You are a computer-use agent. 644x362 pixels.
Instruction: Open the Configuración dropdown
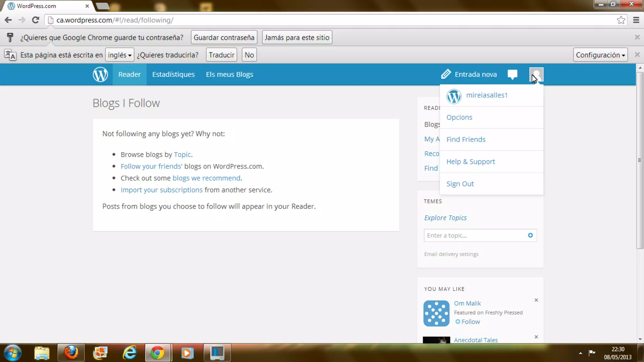[600, 55]
